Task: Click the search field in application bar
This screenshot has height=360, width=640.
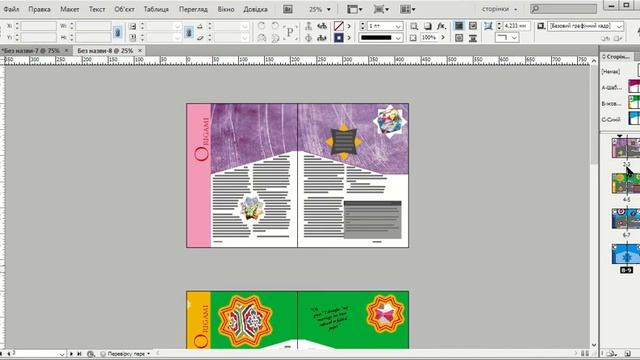Action: point(563,9)
